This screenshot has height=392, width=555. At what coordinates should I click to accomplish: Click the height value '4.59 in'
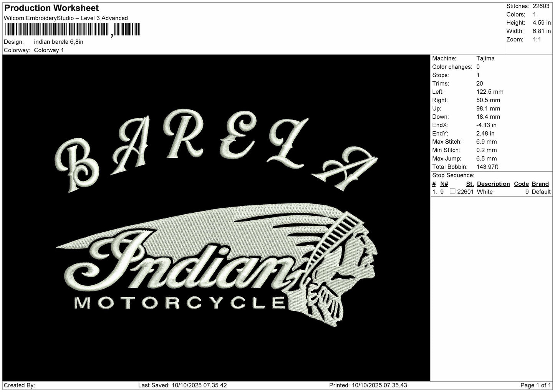[542, 23]
